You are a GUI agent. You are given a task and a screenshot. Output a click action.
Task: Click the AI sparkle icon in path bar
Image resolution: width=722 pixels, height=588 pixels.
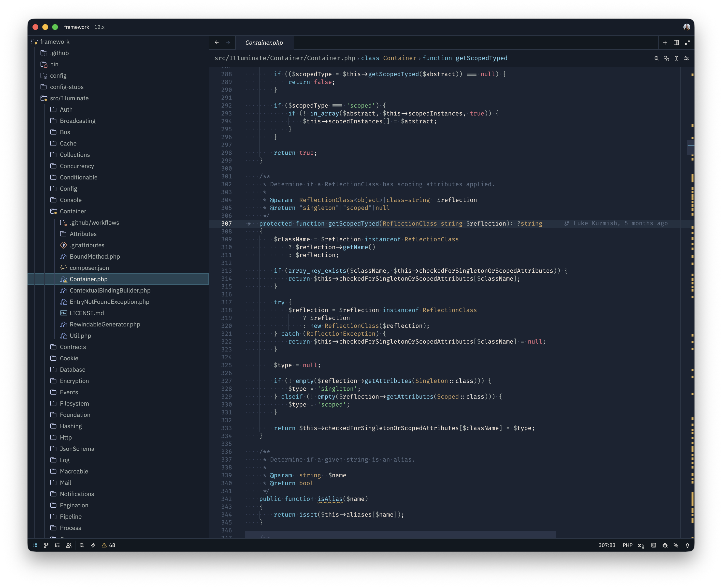coord(666,58)
